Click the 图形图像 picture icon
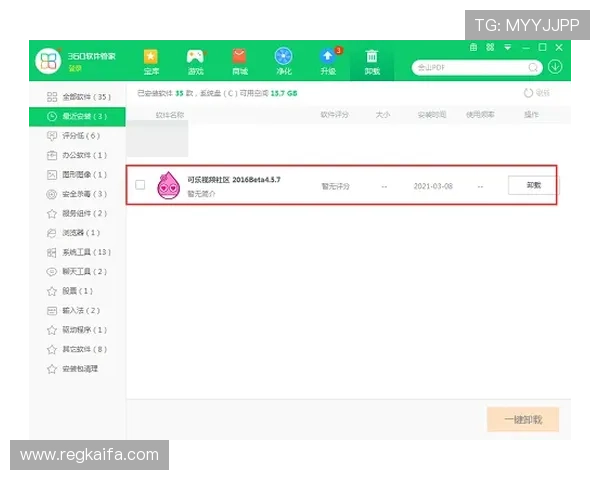 click(52, 175)
